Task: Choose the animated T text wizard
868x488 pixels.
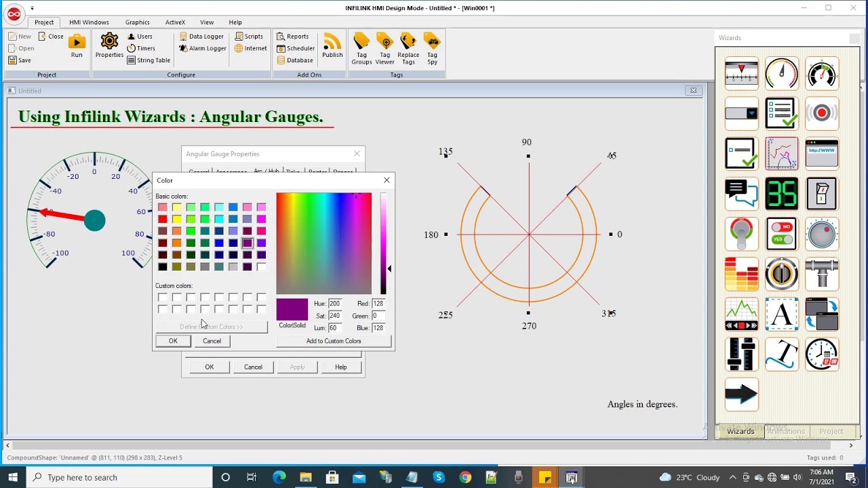Action: pos(781,354)
